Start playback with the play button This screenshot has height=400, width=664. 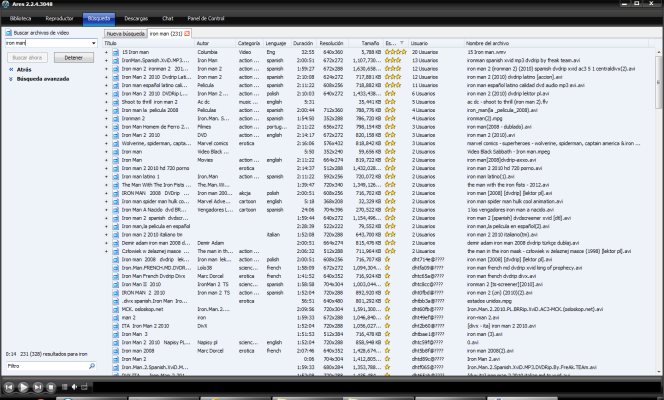(x=23, y=387)
